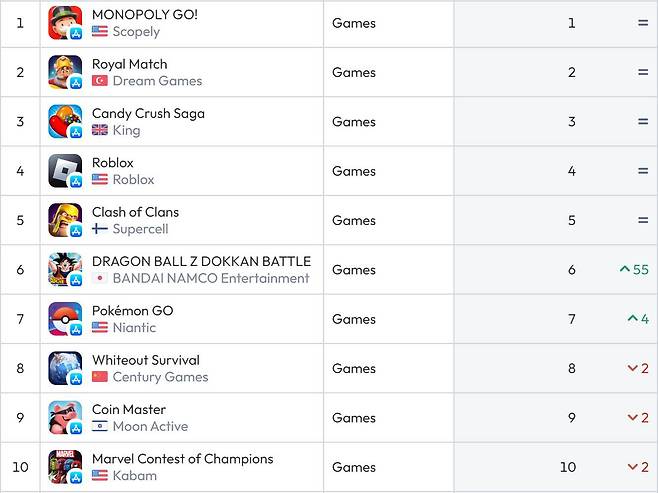
Task: Click the Niantic publisher link
Action: (134, 328)
